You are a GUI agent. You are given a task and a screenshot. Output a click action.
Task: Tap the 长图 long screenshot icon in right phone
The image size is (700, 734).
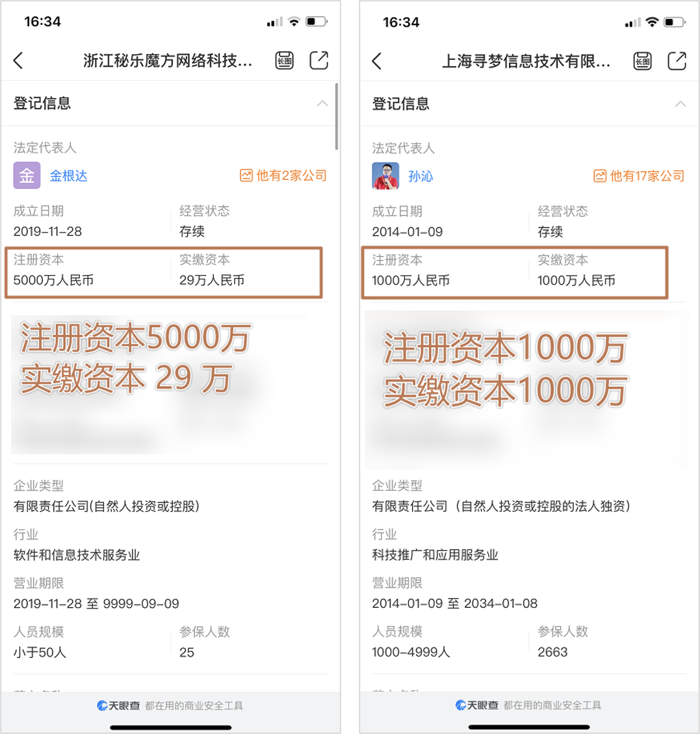pyautogui.click(x=642, y=61)
